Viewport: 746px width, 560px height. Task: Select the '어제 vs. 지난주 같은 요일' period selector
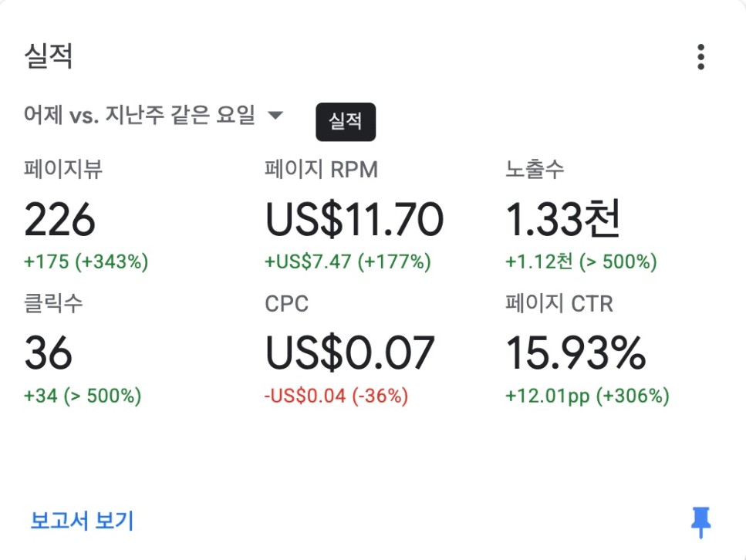[x=140, y=116]
